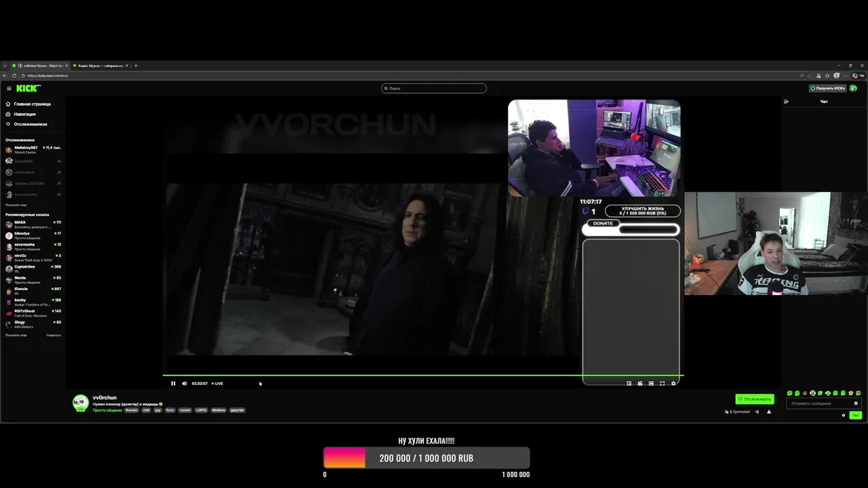Click the green Чат send button
This screenshot has width=868, height=488.
pyautogui.click(x=856, y=415)
